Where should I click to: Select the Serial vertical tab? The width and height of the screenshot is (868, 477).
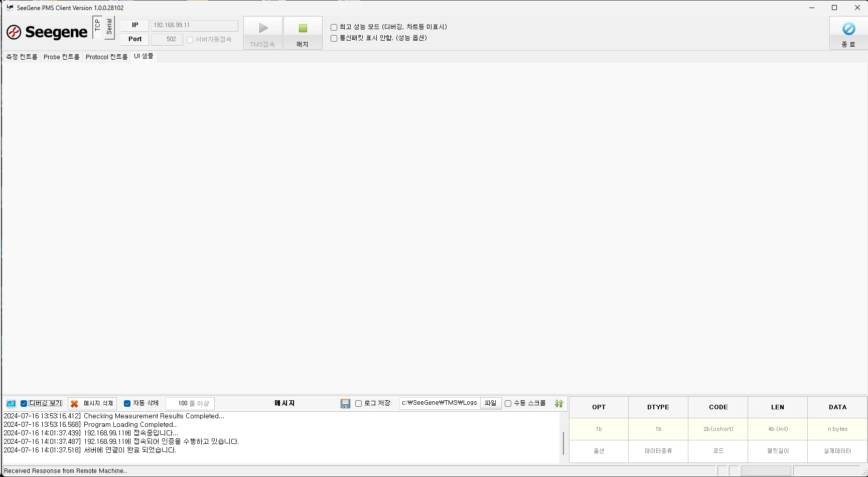click(x=109, y=27)
